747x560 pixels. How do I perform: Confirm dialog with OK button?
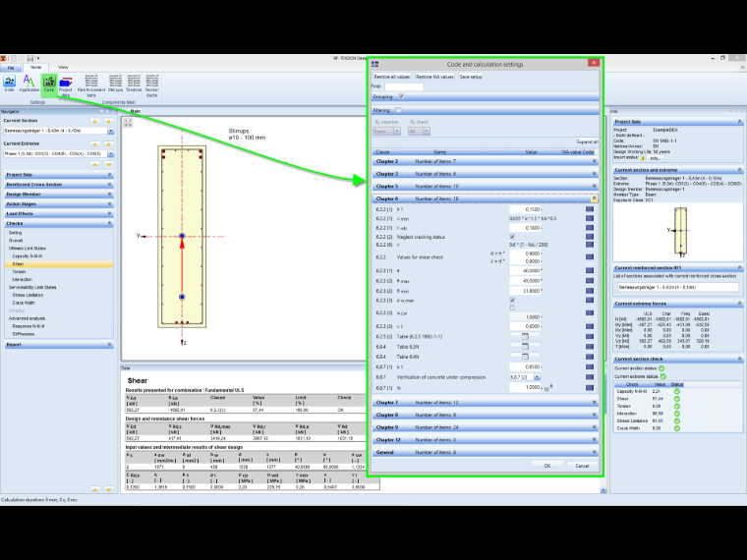546,466
